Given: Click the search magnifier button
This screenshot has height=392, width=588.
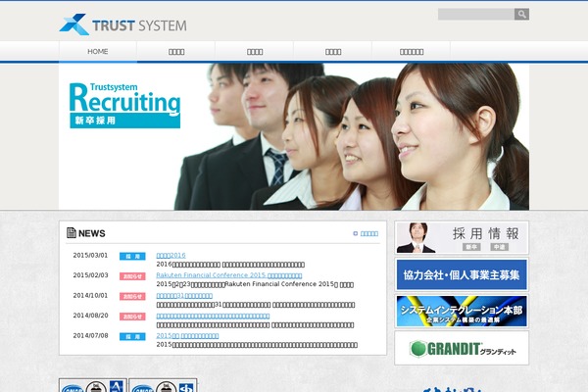Looking at the screenshot, I should pyautogui.click(x=522, y=15).
